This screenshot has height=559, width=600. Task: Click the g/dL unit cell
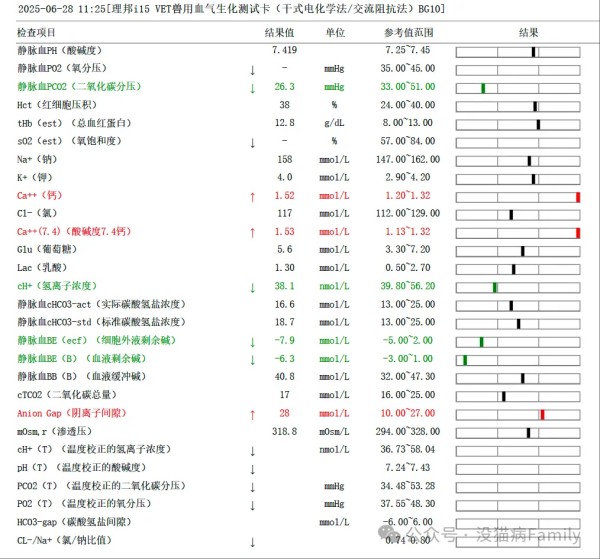coord(334,123)
